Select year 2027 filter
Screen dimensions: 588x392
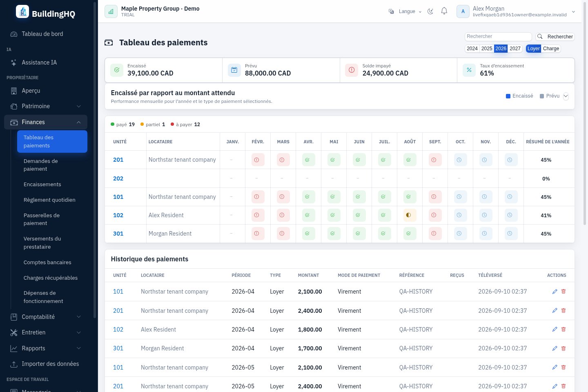coord(515,49)
